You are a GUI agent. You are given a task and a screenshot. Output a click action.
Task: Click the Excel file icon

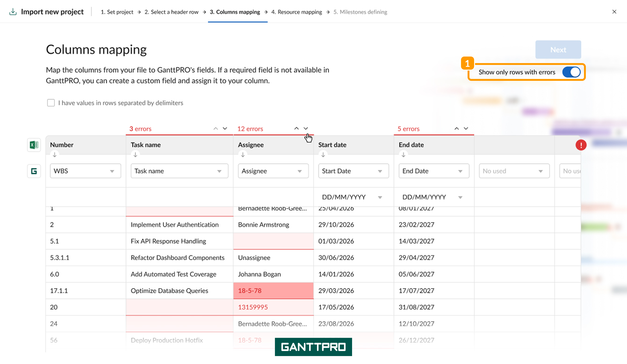coord(34,145)
